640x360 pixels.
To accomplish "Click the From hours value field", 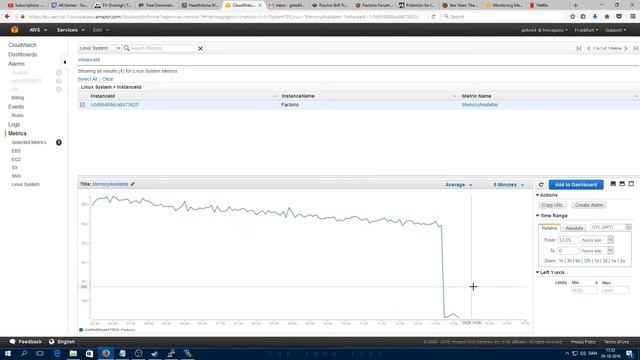I will click(567, 240).
